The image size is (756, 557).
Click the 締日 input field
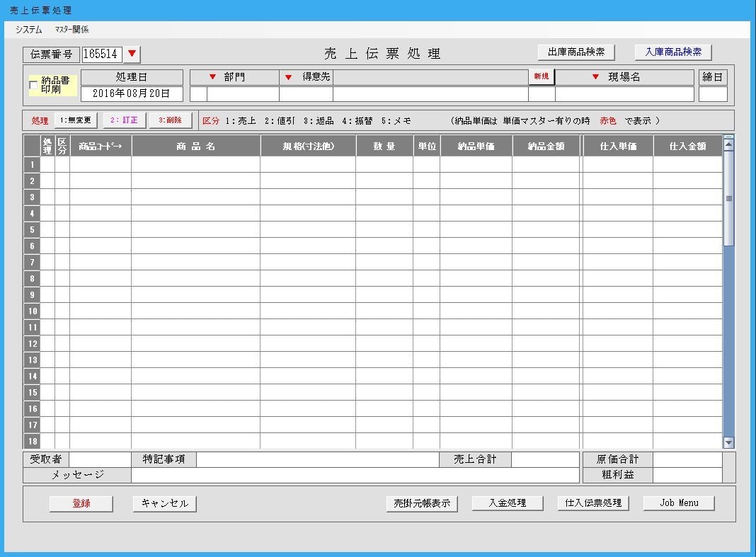tap(713, 94)
